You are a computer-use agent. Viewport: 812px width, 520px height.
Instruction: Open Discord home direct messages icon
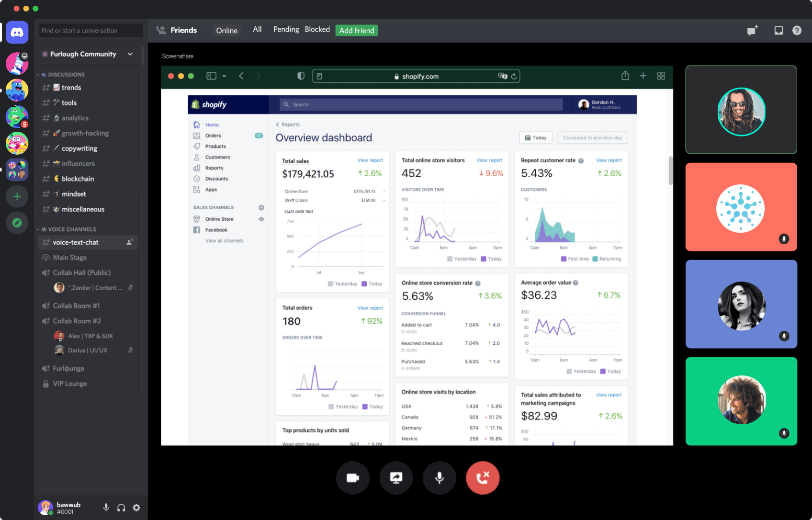pos(17,33)
